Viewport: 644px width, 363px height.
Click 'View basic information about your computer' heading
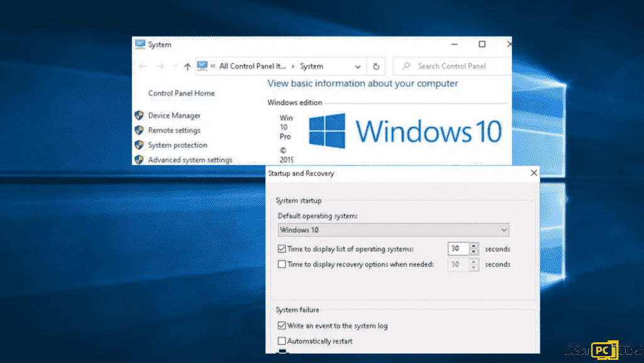tap(362, 84)
